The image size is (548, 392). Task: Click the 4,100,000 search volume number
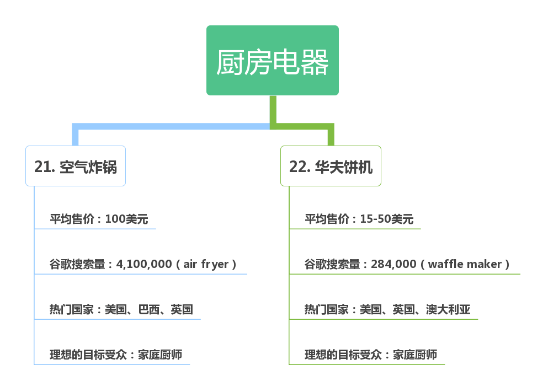[144, 264]
